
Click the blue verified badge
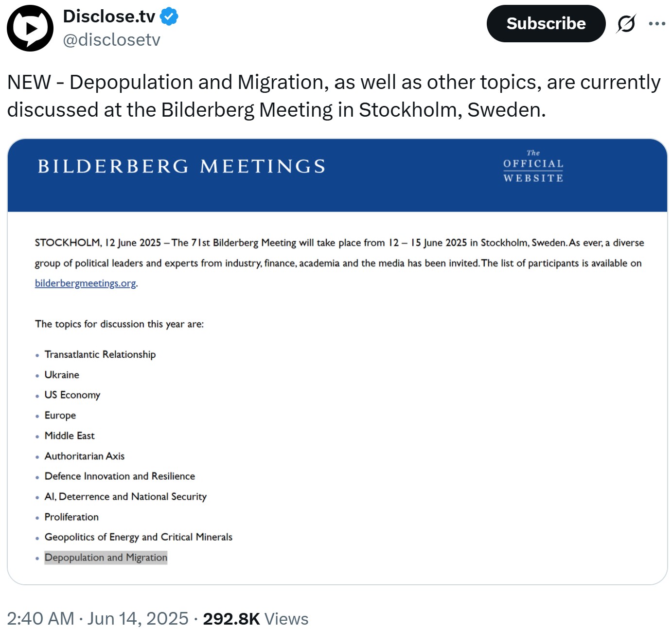pyautogui.click(x=169, y=17)
